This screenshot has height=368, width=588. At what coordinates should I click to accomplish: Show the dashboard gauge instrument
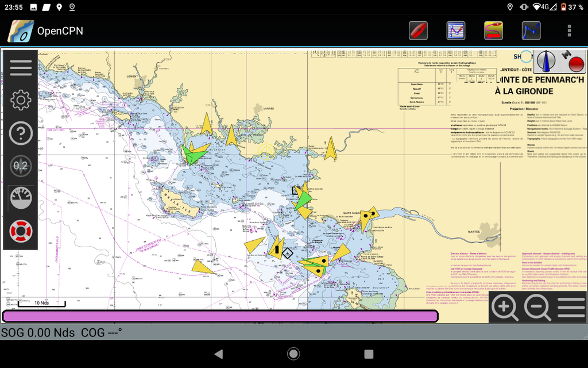click(21, 198)
